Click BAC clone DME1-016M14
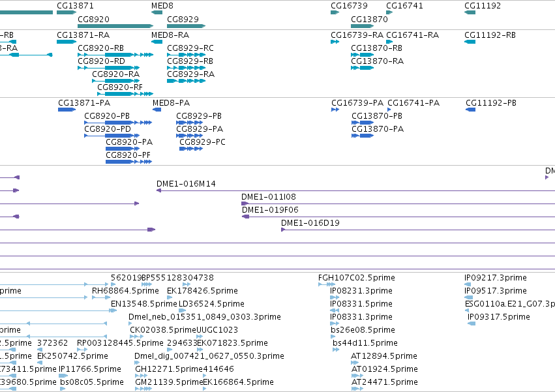 (186, 184)
